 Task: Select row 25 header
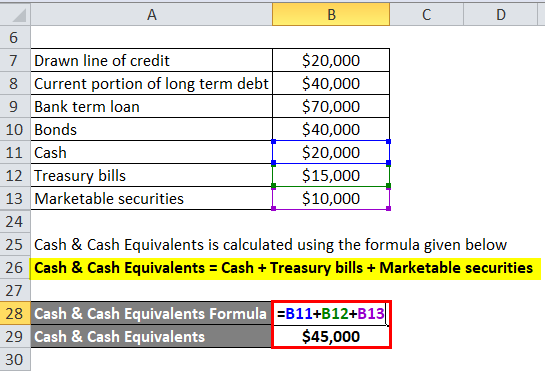(x=15, y=244)
